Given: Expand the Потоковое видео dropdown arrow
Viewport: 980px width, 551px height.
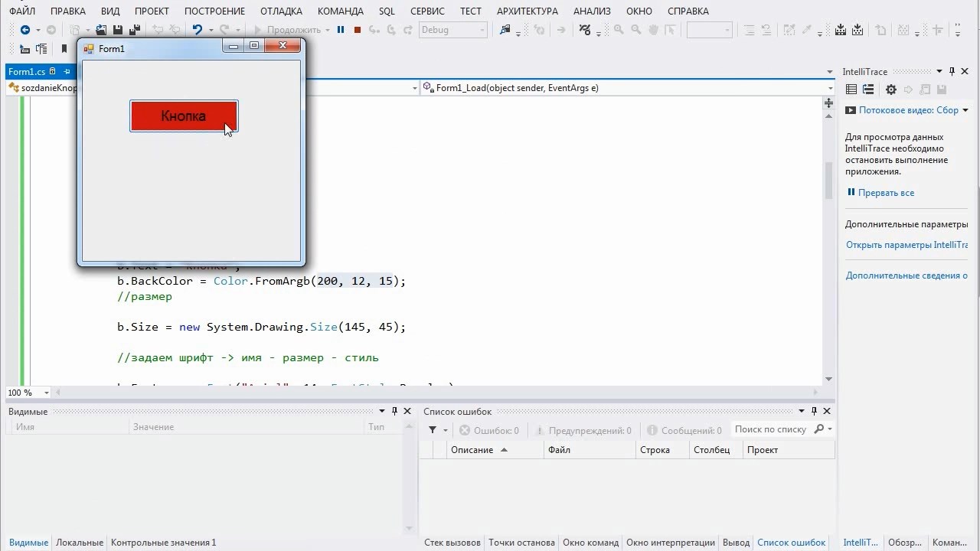Looking at the screenshot, I should coord(965,110).
